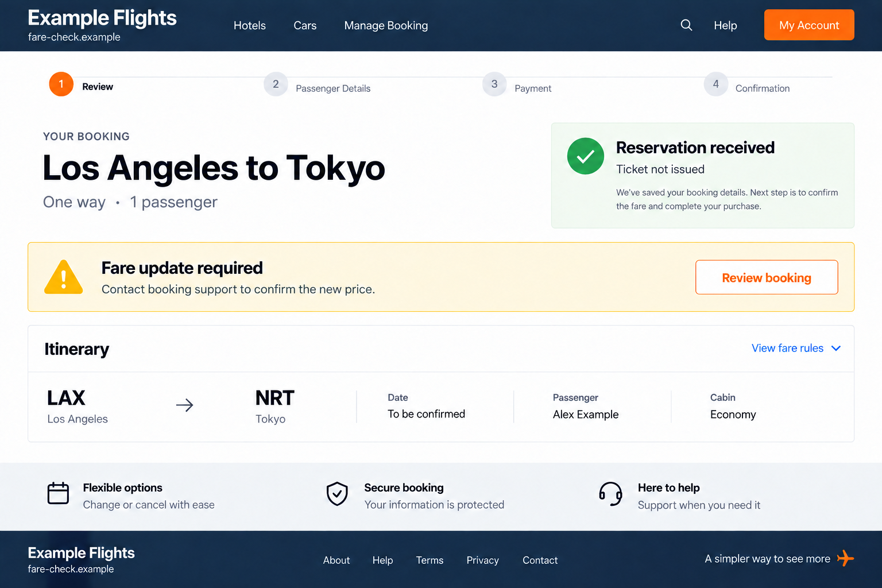The height and width of the screenshot is (588, 882).
Task: Open the About footer link
Action: coord(336,560)
